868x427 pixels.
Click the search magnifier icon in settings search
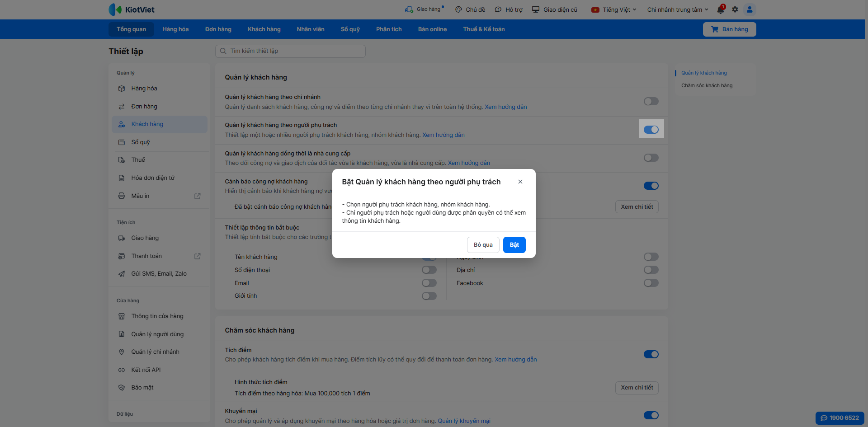click(x=223, y=51)
